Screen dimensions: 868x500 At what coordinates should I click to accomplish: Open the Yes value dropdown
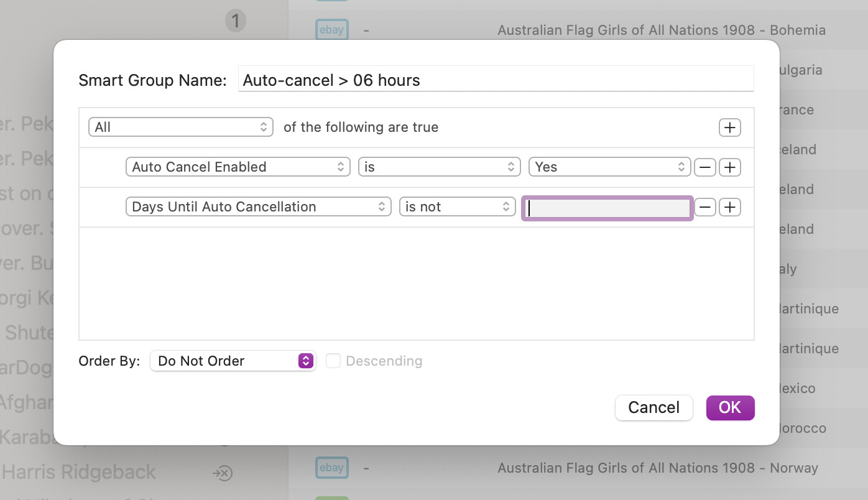(x=609, y=167)
